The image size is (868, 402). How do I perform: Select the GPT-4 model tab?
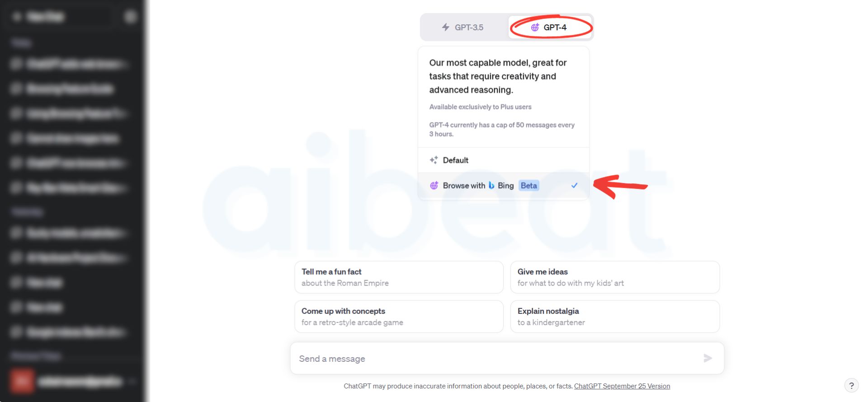click(x=550, y=27)
